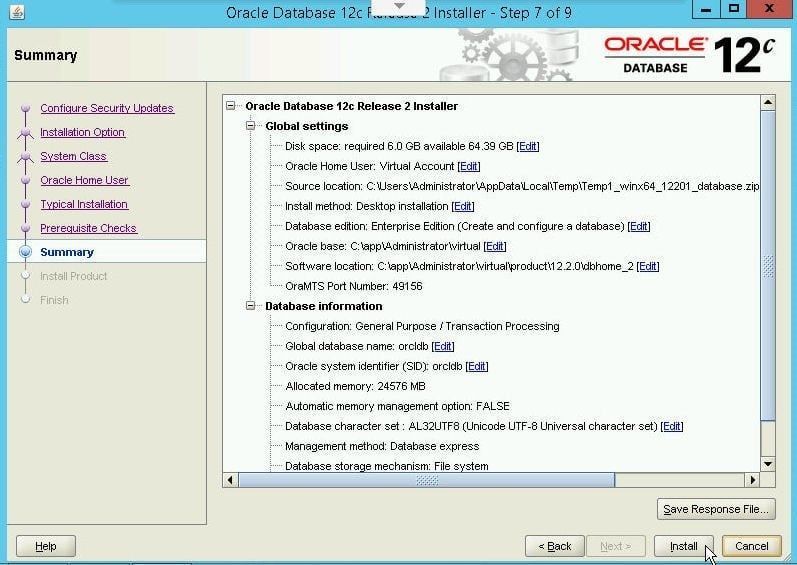Screen dimensions: 797x565
Task: Click the Java icon in title bar
Action: (17, 11)
